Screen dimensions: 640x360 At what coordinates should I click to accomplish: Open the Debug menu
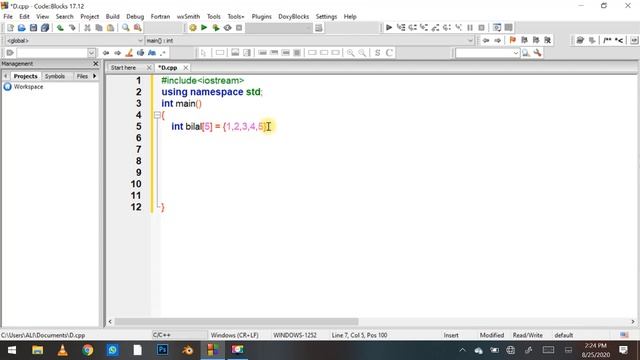[135, 16]
